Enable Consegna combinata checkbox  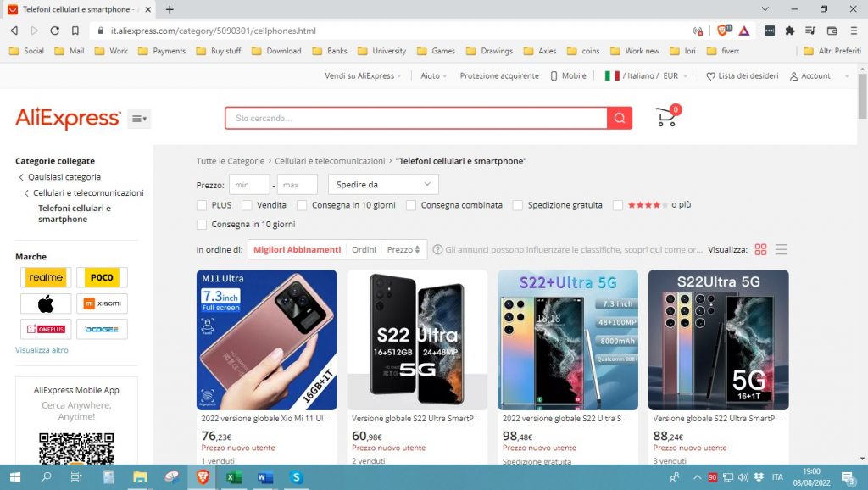(411, 205)
